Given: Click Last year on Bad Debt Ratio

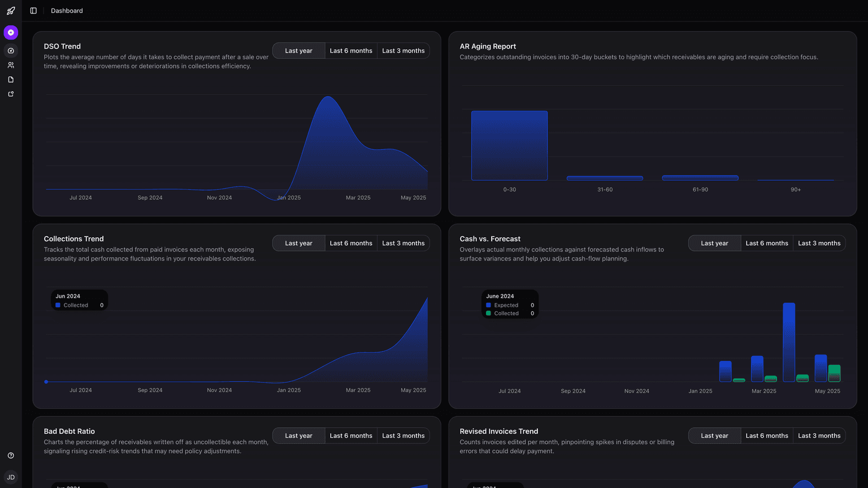Looking at the screenshot, I should pyautogui.click(x=298, y=435).
